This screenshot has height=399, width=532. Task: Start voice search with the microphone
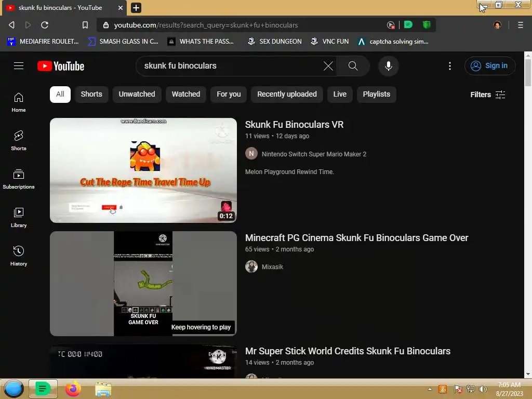tap(389, 66)
